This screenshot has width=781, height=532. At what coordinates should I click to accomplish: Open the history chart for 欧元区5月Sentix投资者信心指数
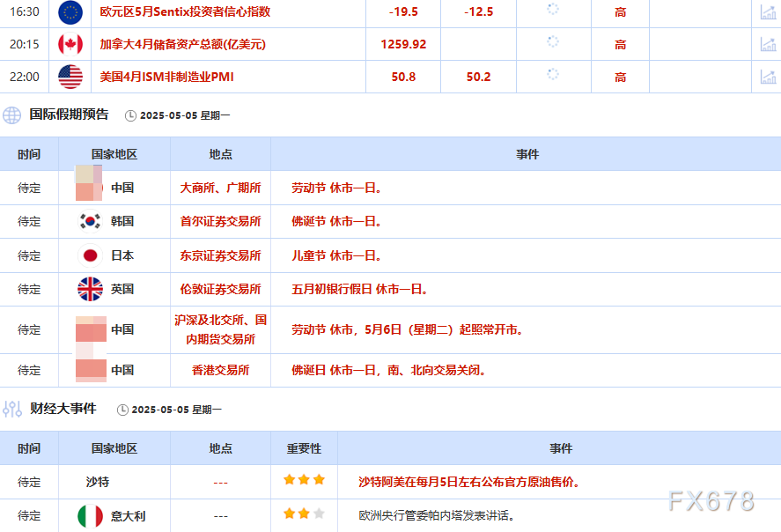tap(768, 12)
